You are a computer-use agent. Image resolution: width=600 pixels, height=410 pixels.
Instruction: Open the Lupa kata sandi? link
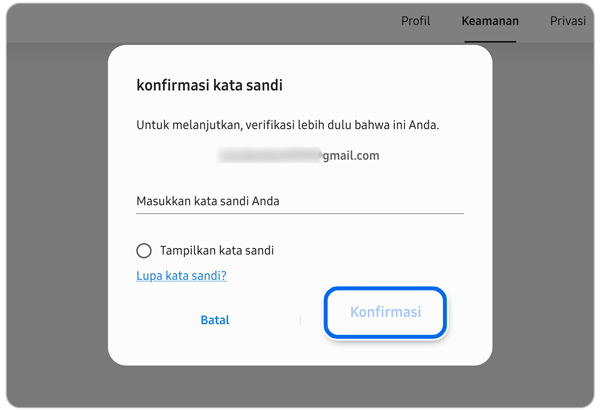pyautogui.click(x=181, y=275)
